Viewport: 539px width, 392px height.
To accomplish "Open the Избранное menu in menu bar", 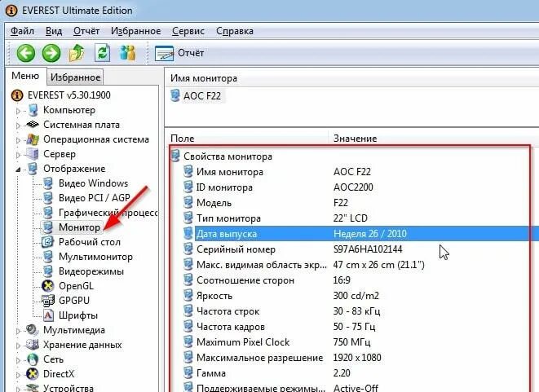I will click(136, 31).
